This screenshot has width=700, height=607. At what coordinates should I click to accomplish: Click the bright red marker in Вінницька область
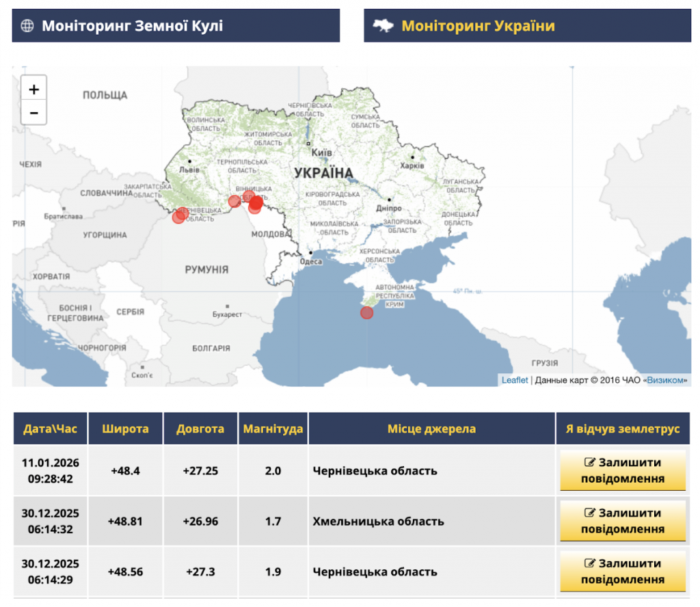pos(256,202)
